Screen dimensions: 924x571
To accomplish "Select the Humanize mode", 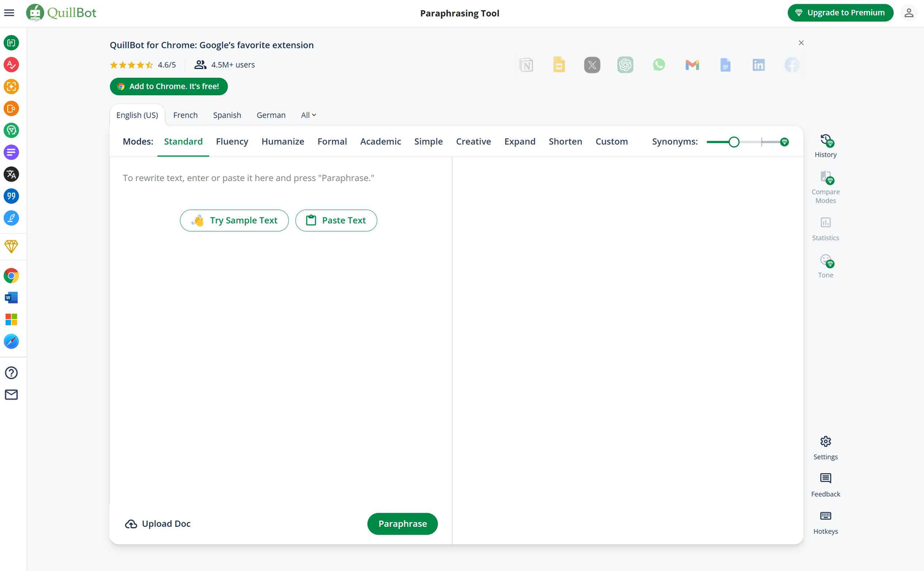I will coord(283,141).
